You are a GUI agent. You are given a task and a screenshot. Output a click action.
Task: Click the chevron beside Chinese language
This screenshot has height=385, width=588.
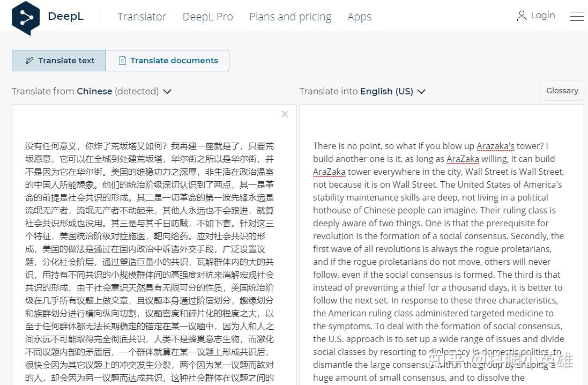click(167, 92)
